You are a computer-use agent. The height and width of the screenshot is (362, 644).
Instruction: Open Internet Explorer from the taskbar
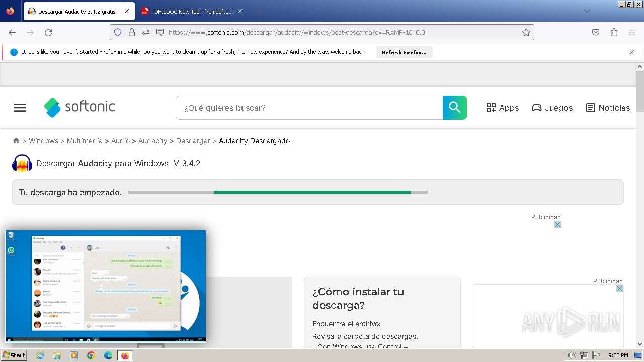pos(40,355)
